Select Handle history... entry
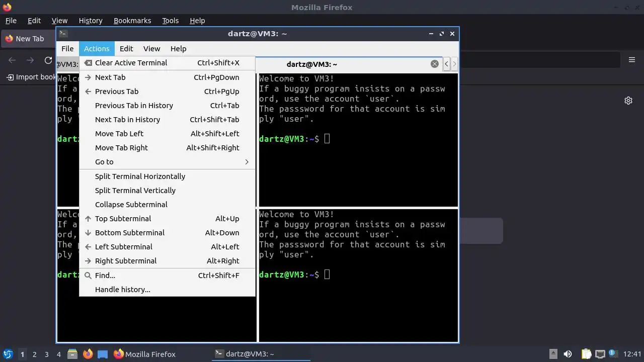This screenshot has height=362, width=644. coord(167,290)
